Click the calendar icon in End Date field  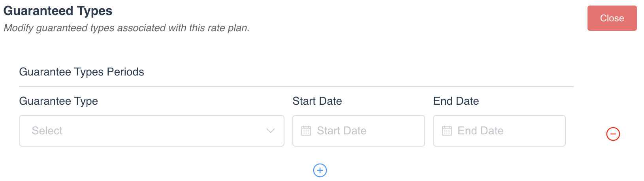(447, 131)
